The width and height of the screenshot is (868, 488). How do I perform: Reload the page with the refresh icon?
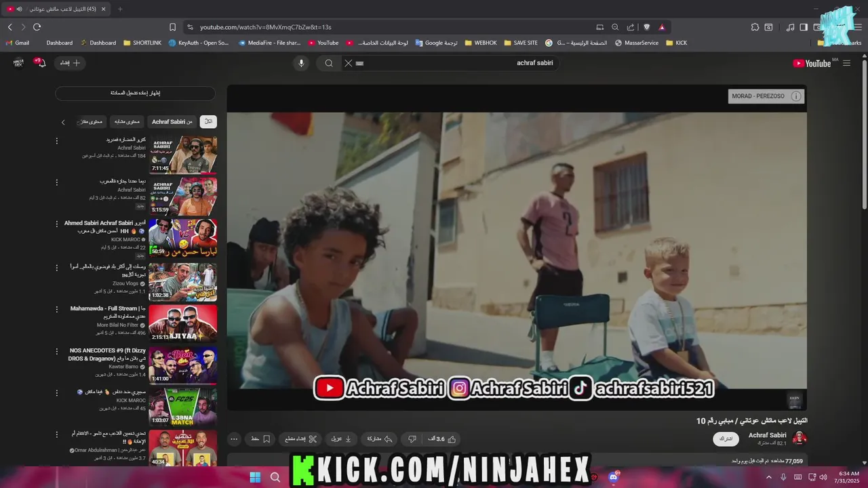37,27
